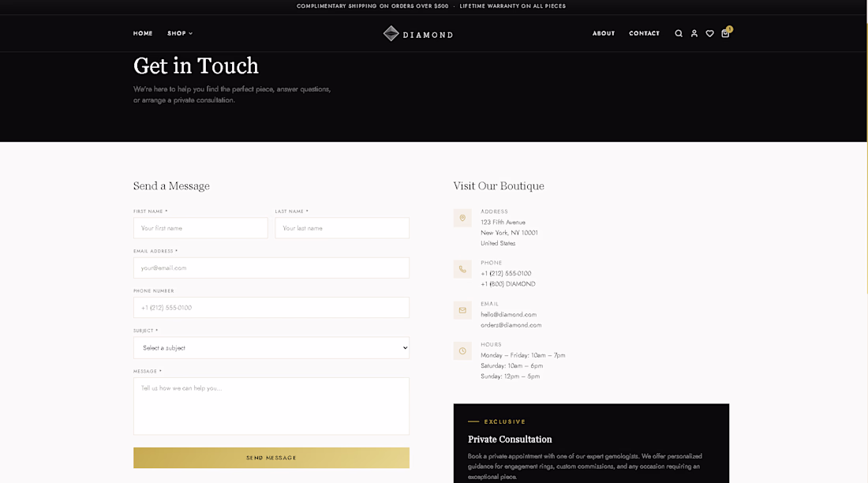
Task: Navigate to Contact in header
Action: pyautogui.click(x=645, y=33)
